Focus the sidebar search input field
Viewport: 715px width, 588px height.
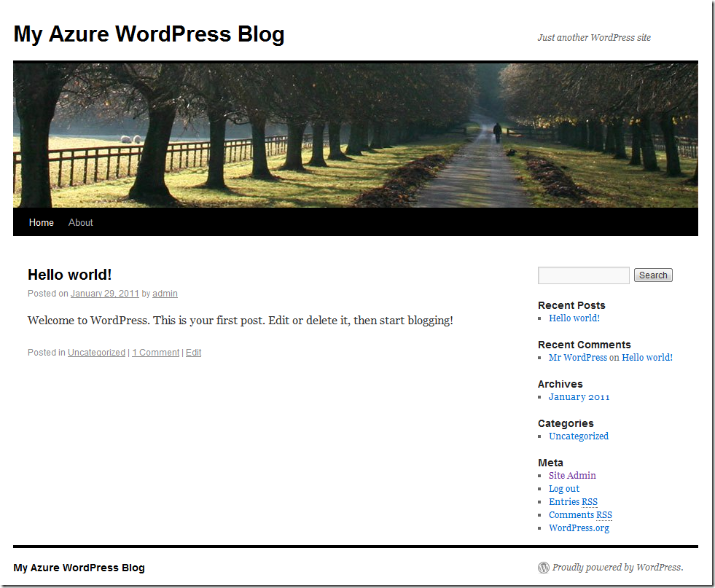[583, 275]
